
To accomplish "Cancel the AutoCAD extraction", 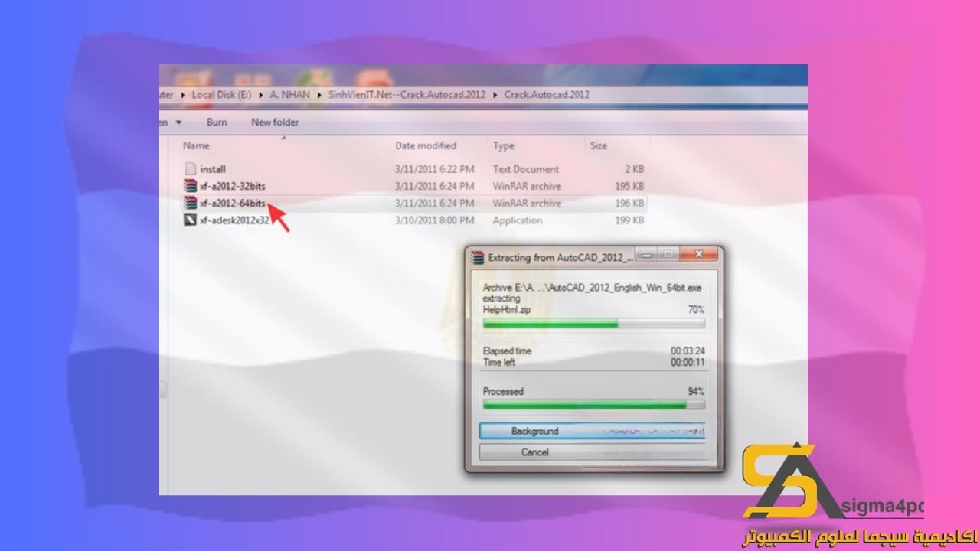I will pyautogui.click(x=592, y=452).
